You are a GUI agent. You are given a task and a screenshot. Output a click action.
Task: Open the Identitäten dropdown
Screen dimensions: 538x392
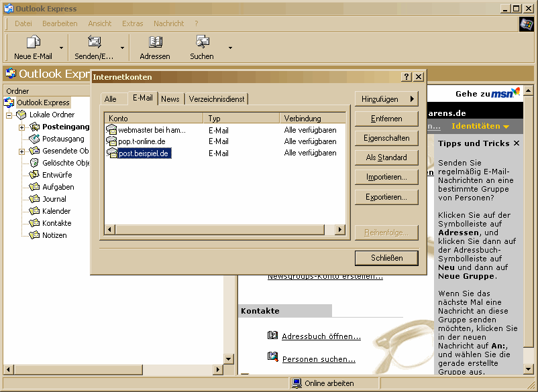[480, 126]
